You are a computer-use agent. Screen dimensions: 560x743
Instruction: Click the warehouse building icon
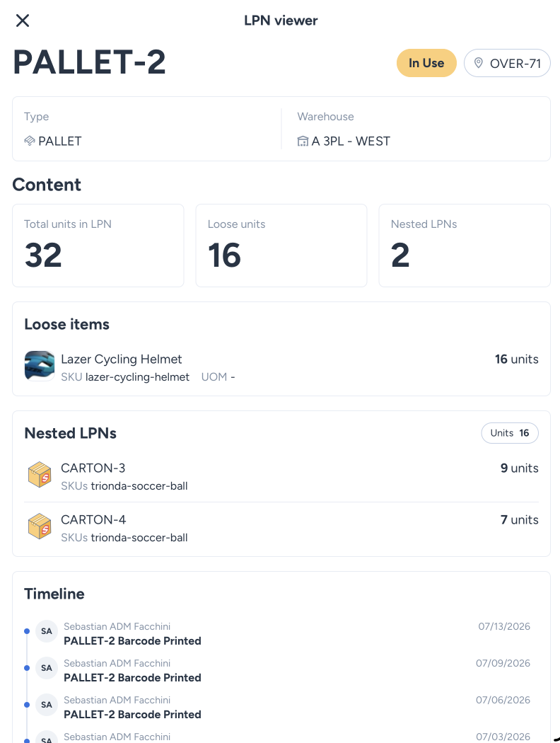click(303, 142)
